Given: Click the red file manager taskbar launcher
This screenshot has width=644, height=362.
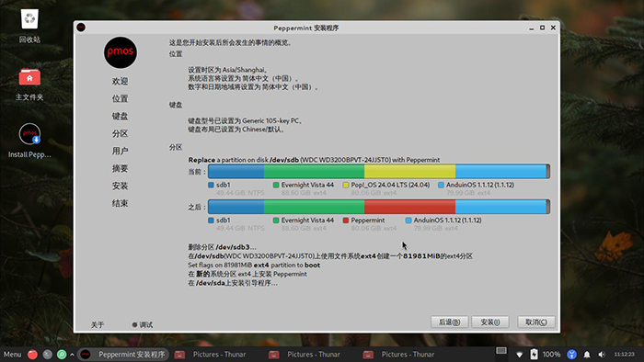Looking at the screenshot, I should 32,355.
